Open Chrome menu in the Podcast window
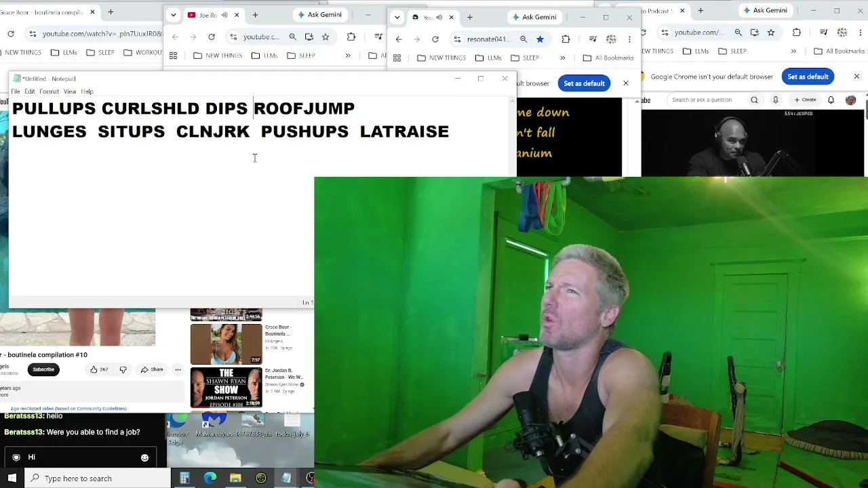 pos(861,33)
